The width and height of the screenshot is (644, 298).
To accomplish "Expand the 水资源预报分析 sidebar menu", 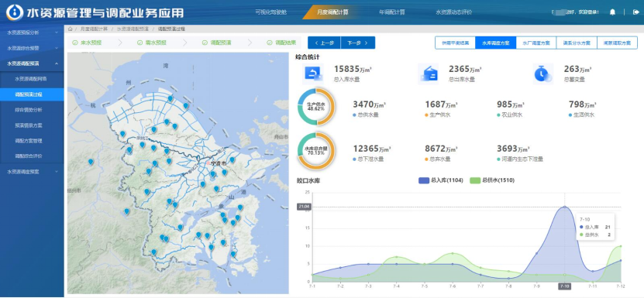I will (32, 33).
